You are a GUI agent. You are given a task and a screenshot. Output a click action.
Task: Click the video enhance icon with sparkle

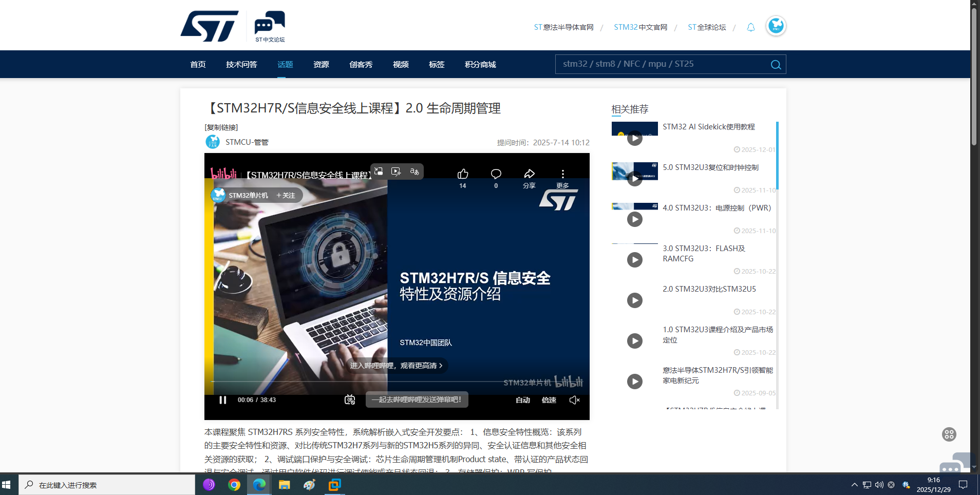396,171
